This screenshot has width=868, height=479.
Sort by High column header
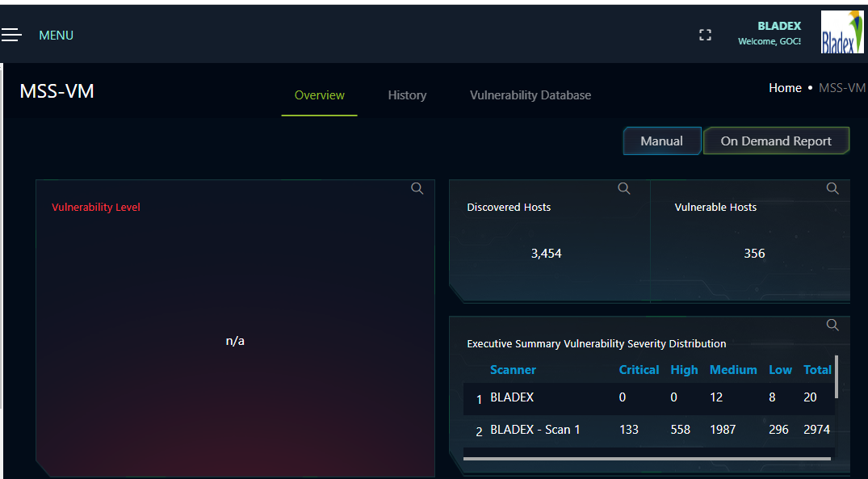coord(684,370)
